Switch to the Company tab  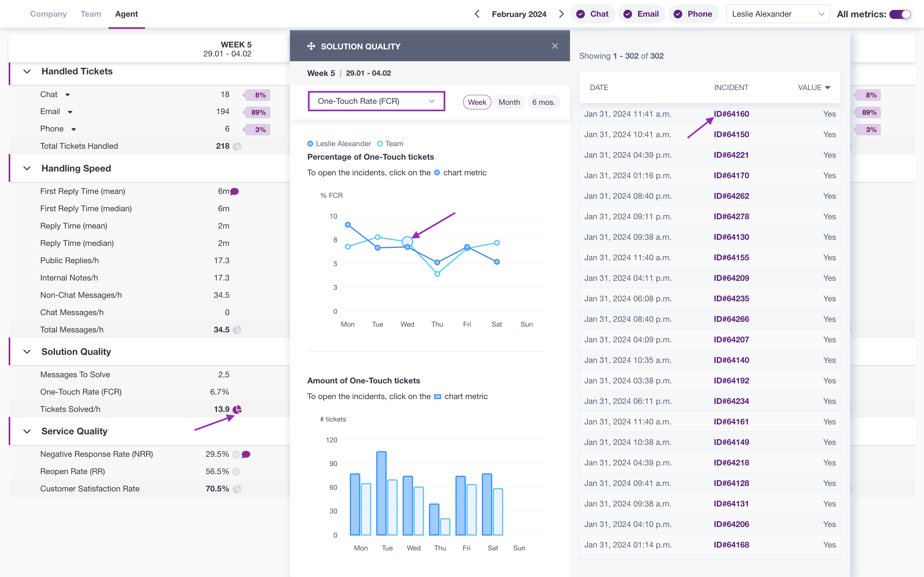(48, 14)
